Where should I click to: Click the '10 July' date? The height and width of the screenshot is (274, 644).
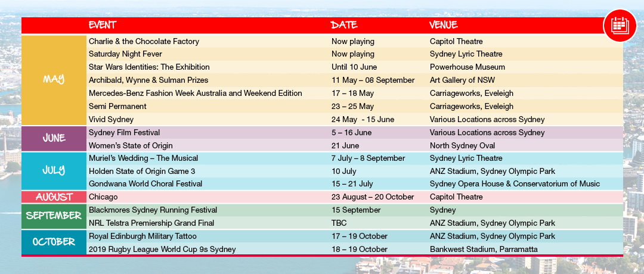344,171
